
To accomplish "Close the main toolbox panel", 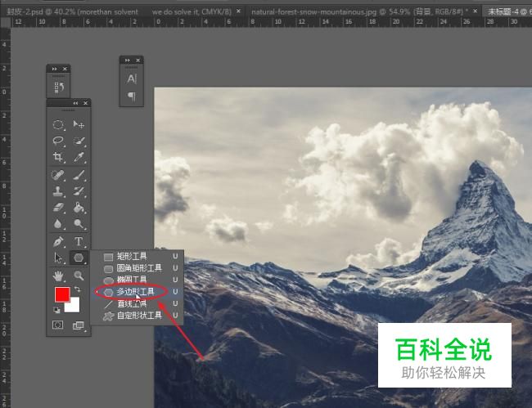I will [x=85, y=103].
